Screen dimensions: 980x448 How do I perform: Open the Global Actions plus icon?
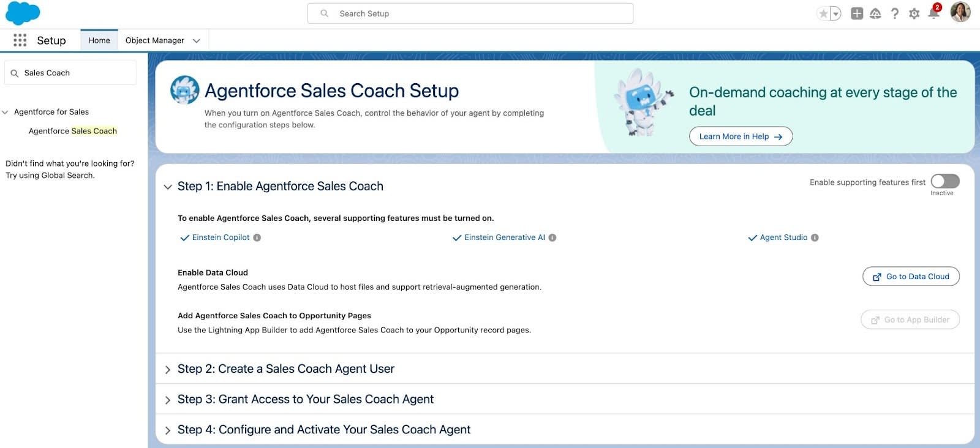coord(857,13)
